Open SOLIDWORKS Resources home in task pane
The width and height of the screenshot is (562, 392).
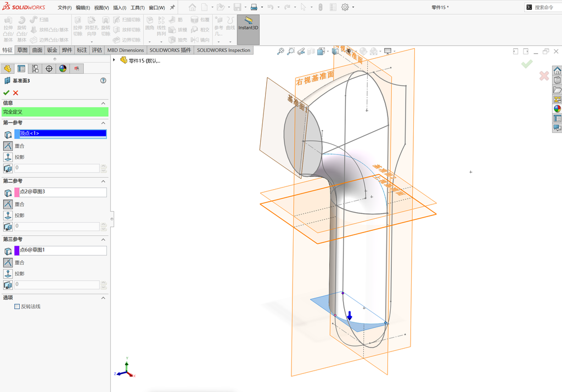558,71
